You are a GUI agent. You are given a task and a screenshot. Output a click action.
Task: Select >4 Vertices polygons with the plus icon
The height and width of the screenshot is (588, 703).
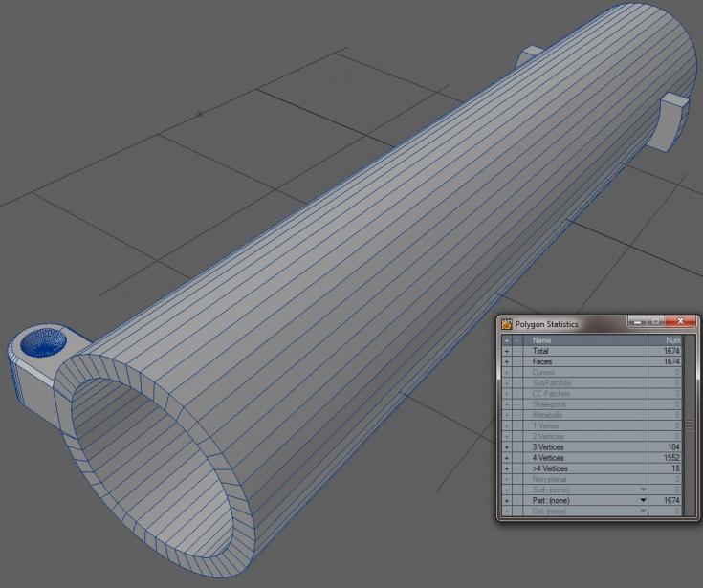click(x=507, y=468)
